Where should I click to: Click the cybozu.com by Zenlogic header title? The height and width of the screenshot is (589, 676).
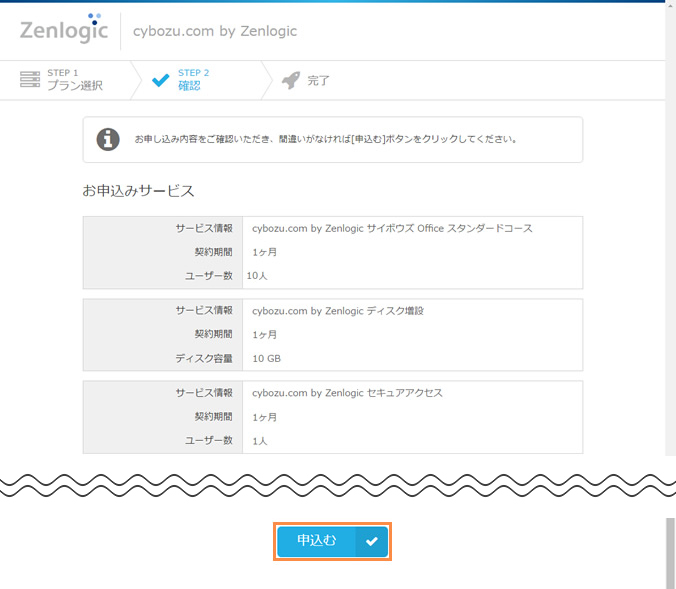pos(215,31)
